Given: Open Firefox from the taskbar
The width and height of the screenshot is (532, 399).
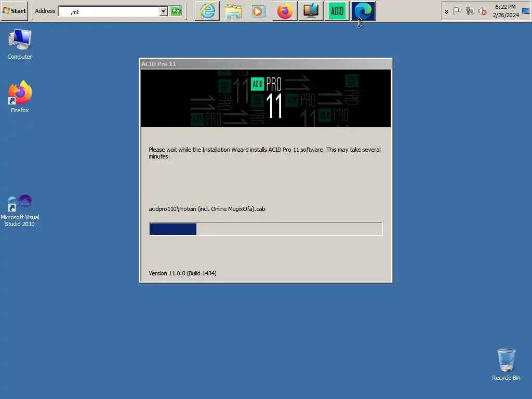Looking at the screenshot, I should 285,11.
